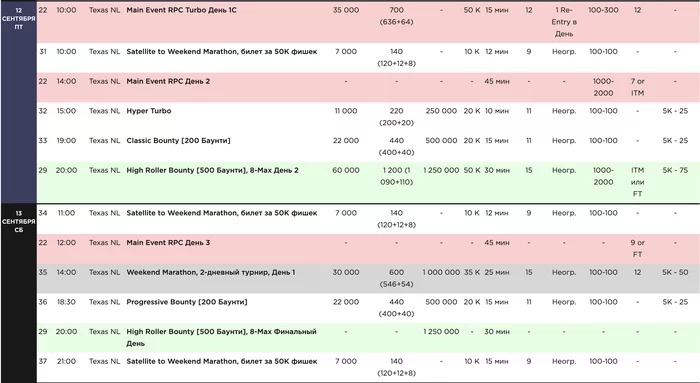This screenshot has width=700, height=383.
Task: Select the 1 250 000 guarantee in День 2 row
Action: (x=441, y=170)
